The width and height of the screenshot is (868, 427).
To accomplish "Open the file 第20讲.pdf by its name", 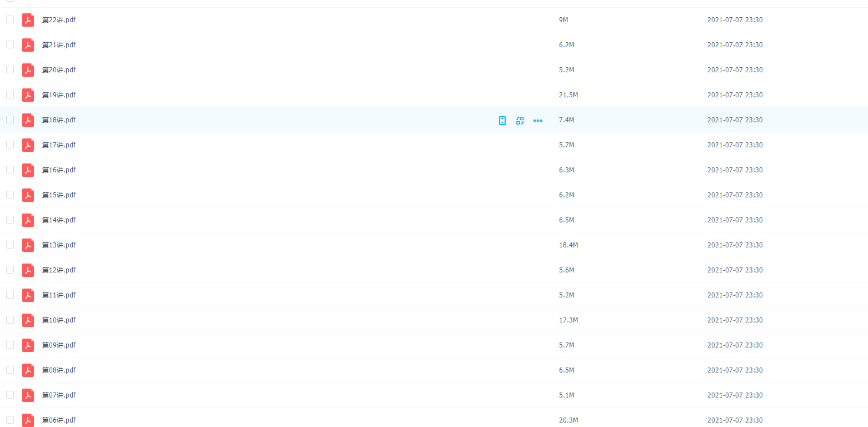I will (59, 70).
